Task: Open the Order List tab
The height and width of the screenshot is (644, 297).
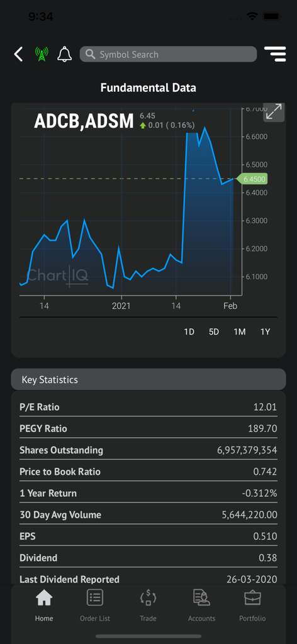Action: coord(95,606)
